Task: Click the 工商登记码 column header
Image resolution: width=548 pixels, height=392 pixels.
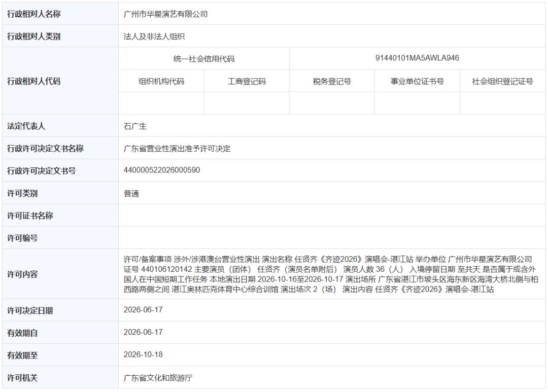Action: tap(247, 81)
